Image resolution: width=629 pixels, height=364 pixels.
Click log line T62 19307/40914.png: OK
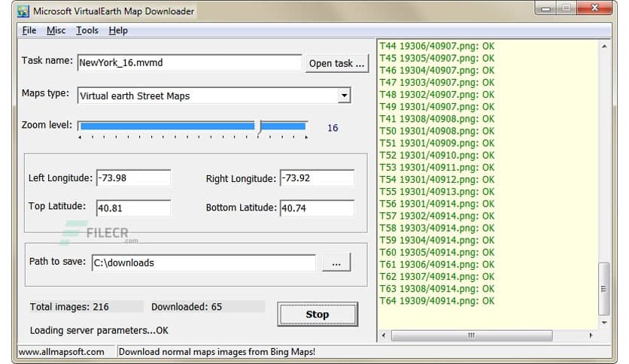437,277
